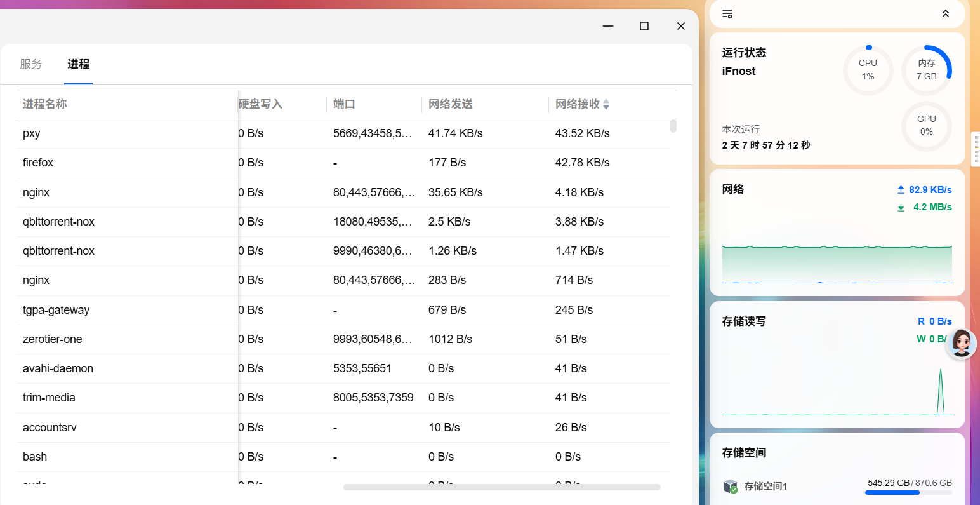Click the network download arrow icon
Viewport: 980px width, 505px height.
pyautogui.click(x=901, y=207)
